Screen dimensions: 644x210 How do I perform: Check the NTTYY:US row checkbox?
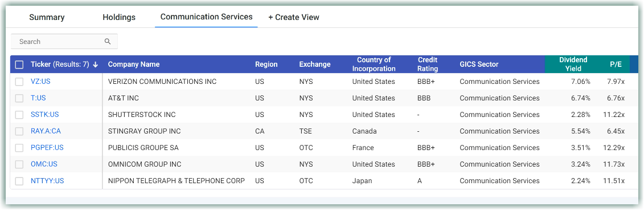(x=19, y=181)
